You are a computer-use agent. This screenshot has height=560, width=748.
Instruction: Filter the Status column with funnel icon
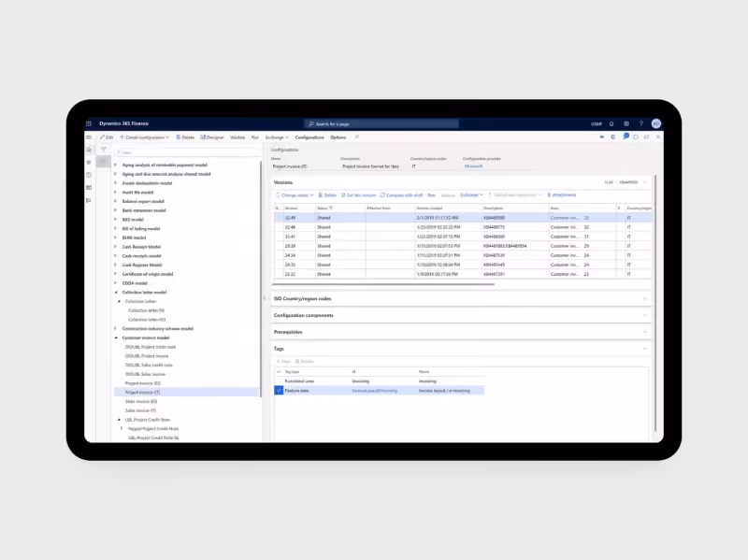(x=331, y=208)
